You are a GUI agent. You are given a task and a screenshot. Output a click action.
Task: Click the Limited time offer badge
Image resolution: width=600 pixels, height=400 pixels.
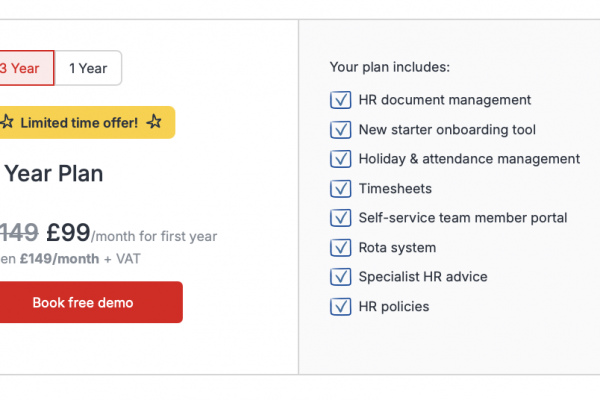point(87,122)
